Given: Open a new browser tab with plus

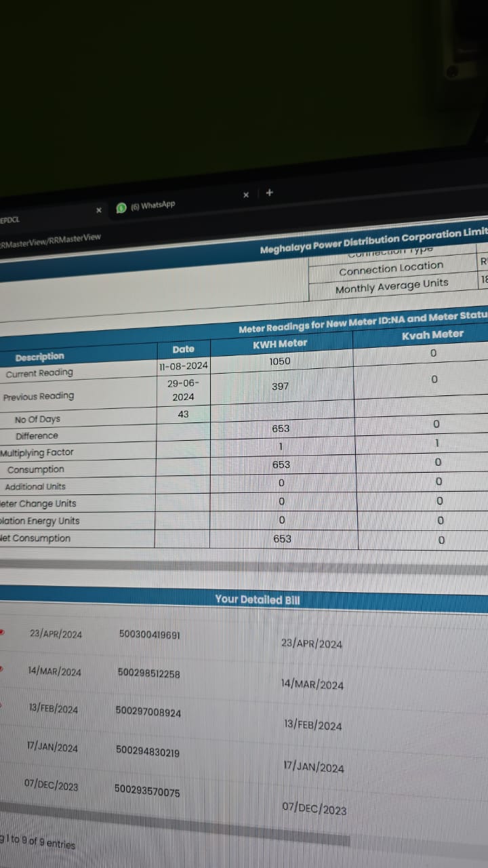Looking at the screenshot, I should click(269, 193).
